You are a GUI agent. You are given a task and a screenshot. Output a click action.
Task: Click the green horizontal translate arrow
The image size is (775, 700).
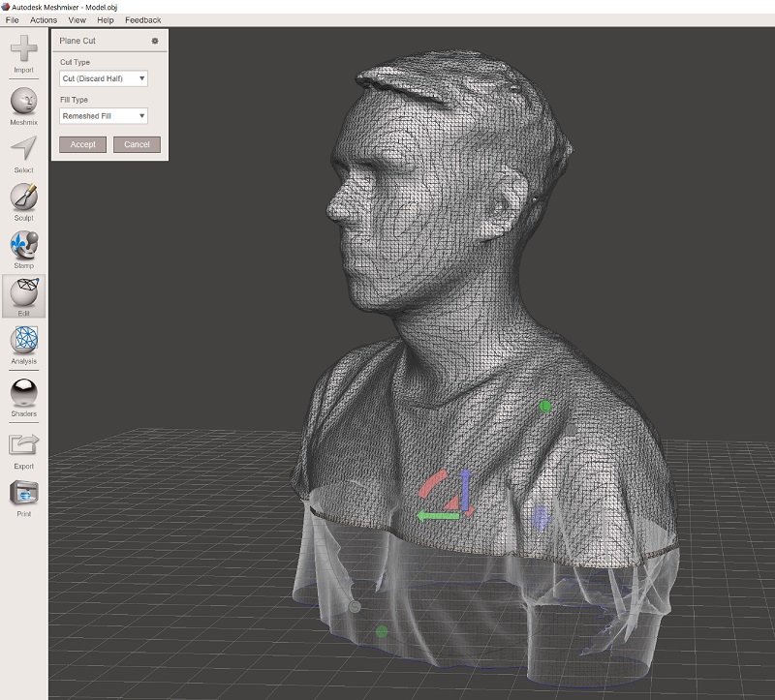[438, 516]
